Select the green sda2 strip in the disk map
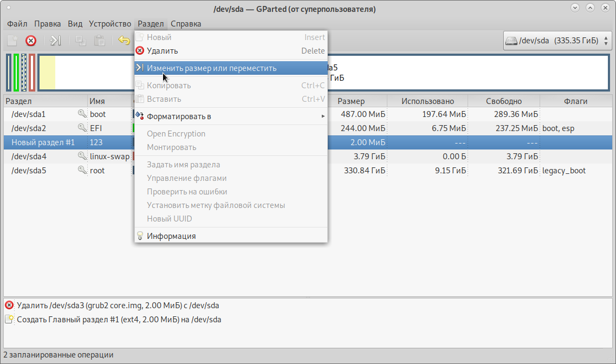This screenshot has height=364, width=616. [16, 73]
